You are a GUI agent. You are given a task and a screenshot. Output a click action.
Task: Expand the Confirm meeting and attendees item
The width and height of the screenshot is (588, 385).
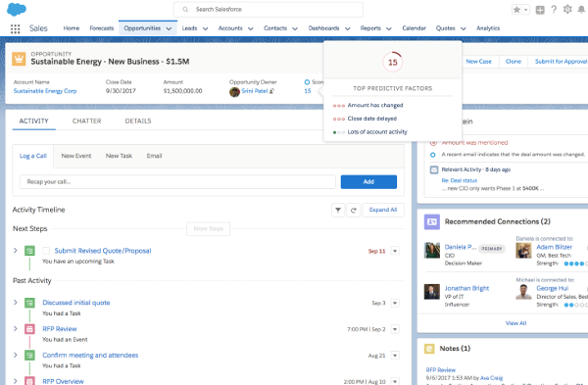[16, 355]
